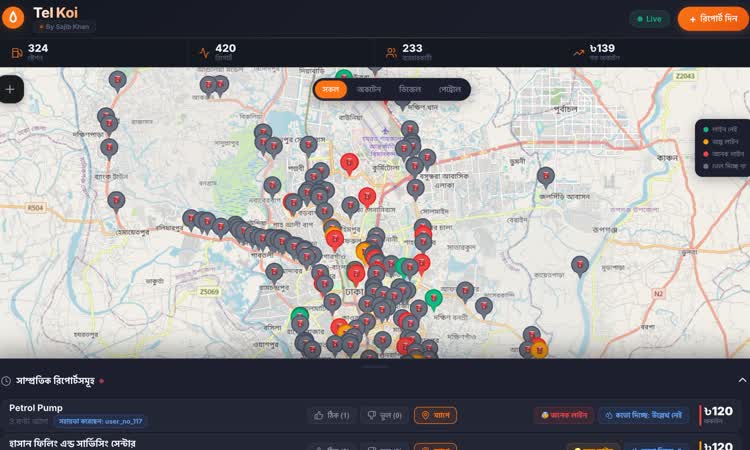Select the অকটেন fuel filter
This screenshot has width=750, height=450.
[369, 89]
